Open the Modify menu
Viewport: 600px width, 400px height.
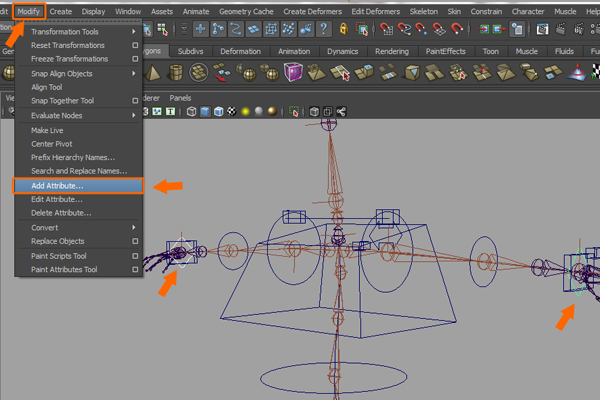click(29, 11)
